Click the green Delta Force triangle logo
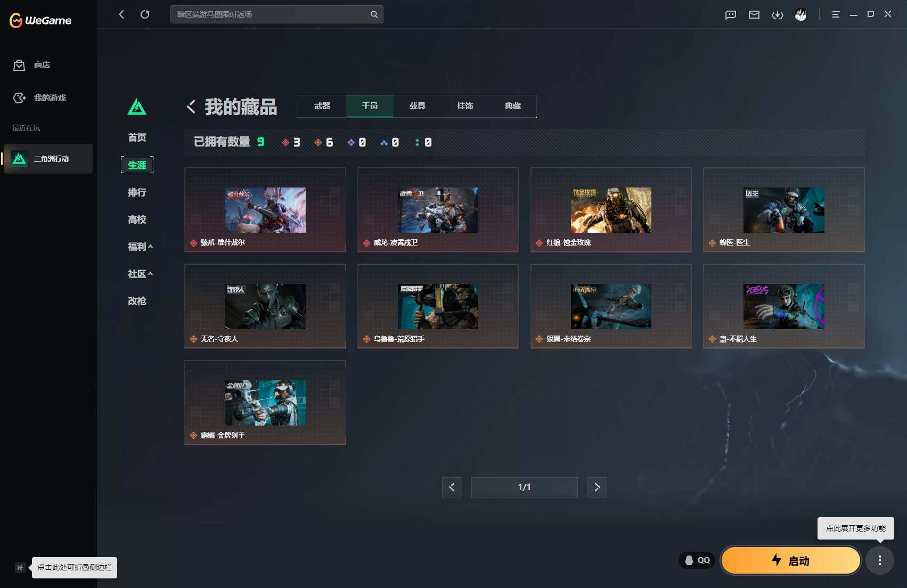The height and width of the screenshot is (588, 907). coord(137,107)
